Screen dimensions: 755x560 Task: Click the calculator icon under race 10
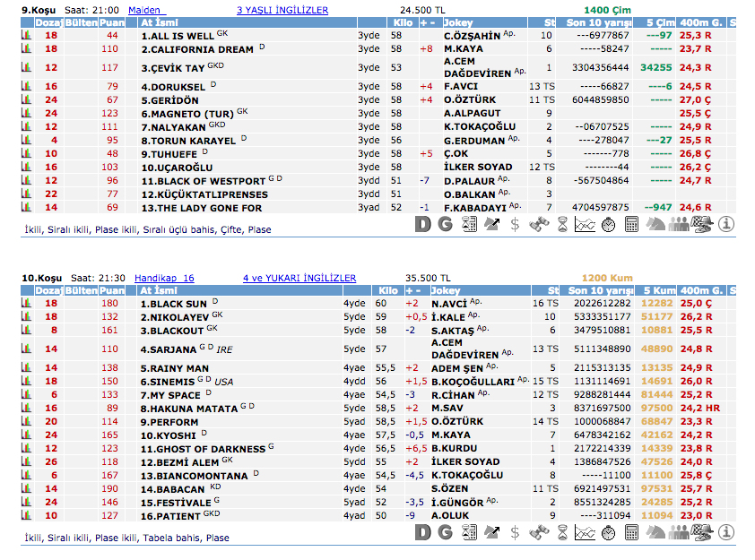[x=632, y=532]
